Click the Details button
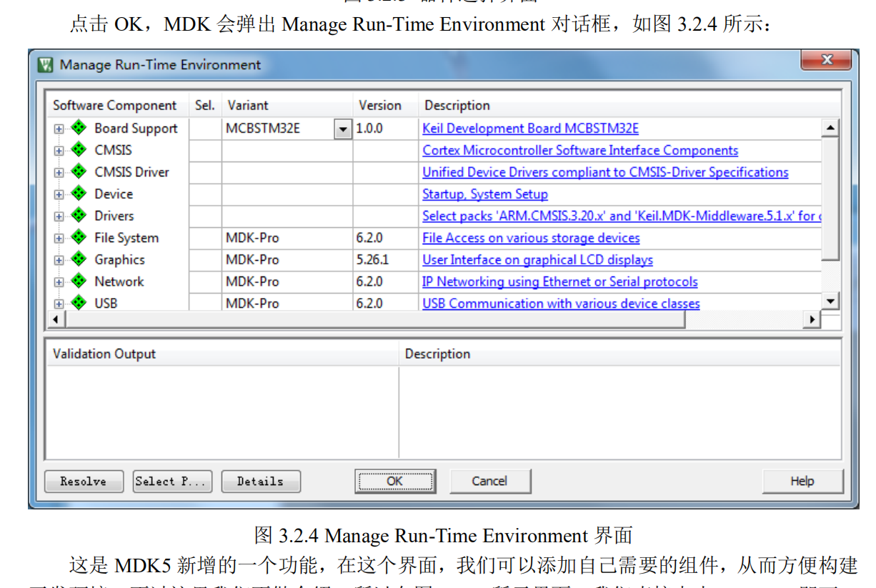 261,482
